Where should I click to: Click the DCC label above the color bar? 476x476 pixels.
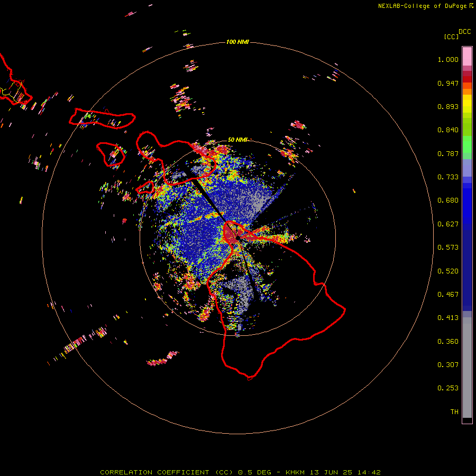pos(464,32)
